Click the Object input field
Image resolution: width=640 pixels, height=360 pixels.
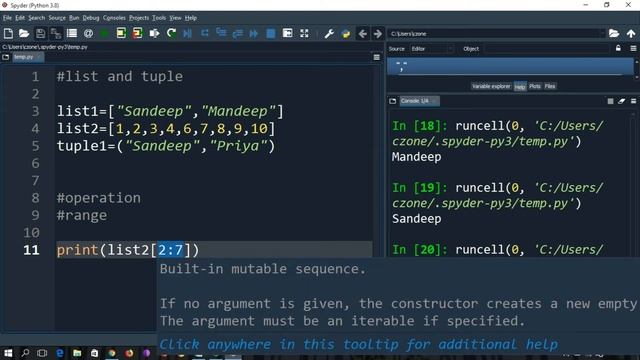pos(546,49)
